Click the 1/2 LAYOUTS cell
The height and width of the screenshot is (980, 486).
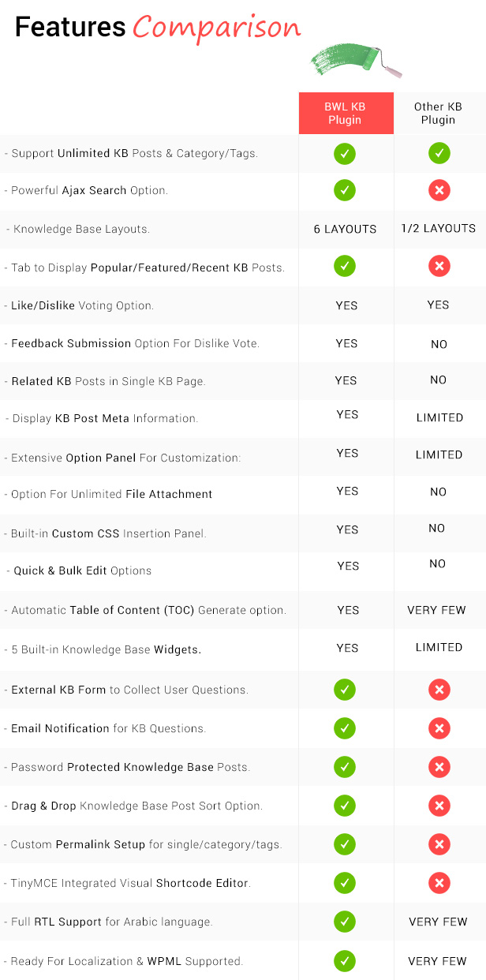439,228
